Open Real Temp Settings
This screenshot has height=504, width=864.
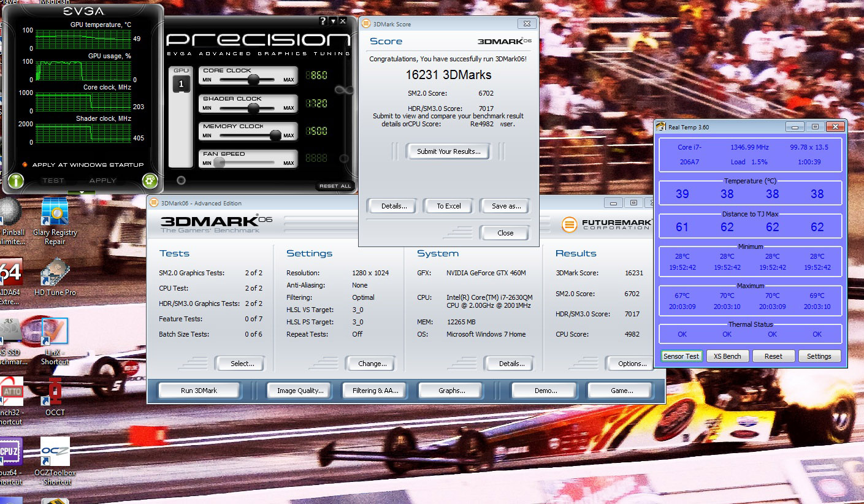[819, 356]
